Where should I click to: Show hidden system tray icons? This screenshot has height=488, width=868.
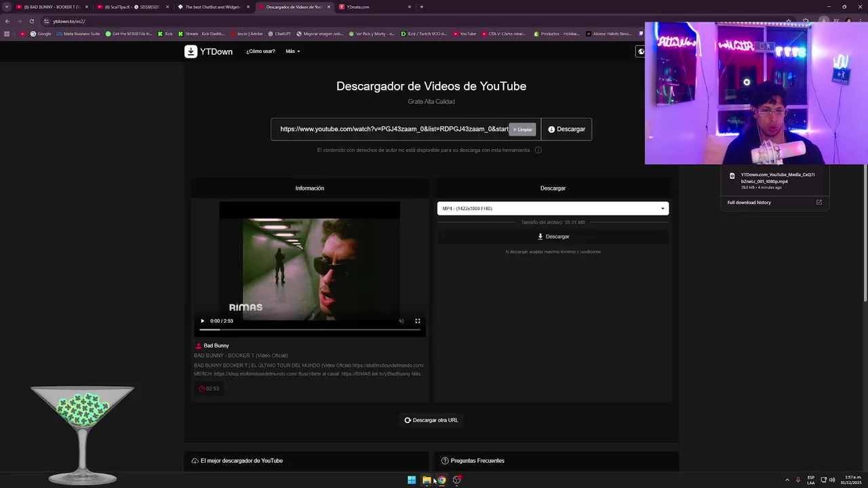(787, 480)
